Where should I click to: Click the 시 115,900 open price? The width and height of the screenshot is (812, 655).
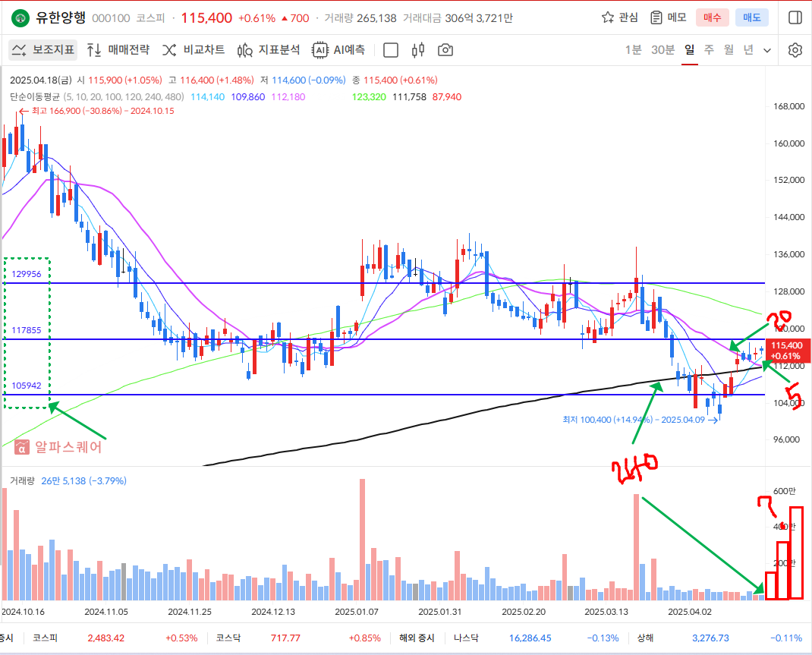pos(119,80)
